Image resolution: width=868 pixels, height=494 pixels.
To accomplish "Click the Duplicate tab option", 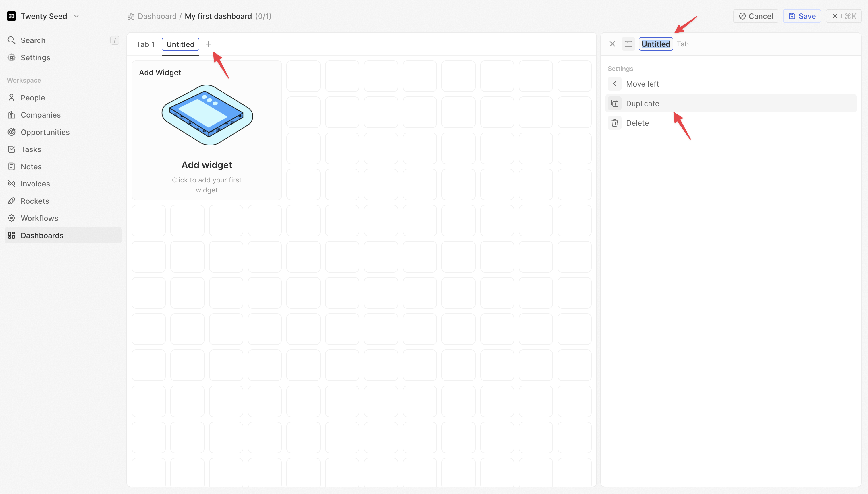I will [642, 104].
